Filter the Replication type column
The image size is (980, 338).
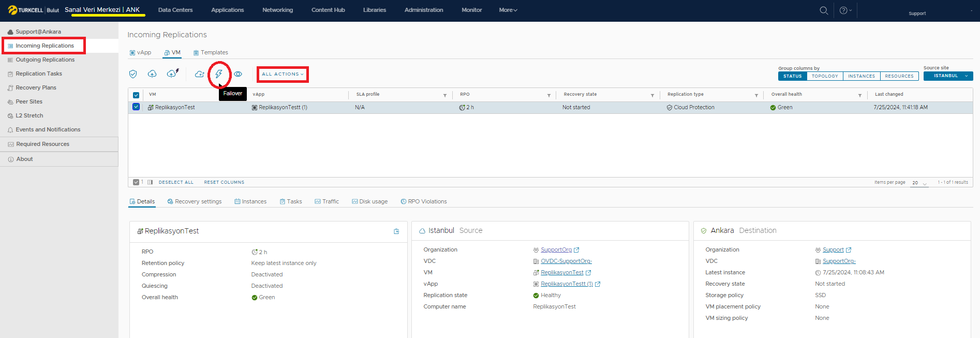(756, 95)
